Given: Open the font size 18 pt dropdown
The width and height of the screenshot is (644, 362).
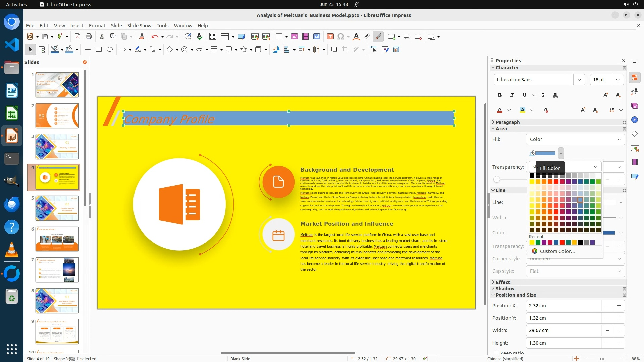Looking at the screenshot, I should point(618,80).
